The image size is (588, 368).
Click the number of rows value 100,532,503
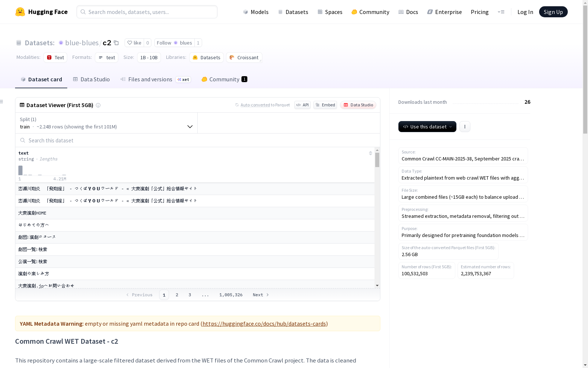pyautogui.click(x=415, y=274)
